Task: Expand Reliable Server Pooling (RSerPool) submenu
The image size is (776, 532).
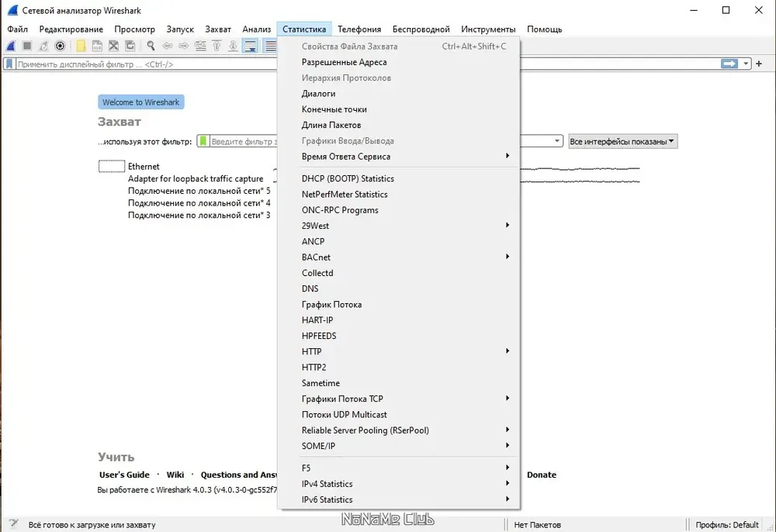Action: point(399,430)
